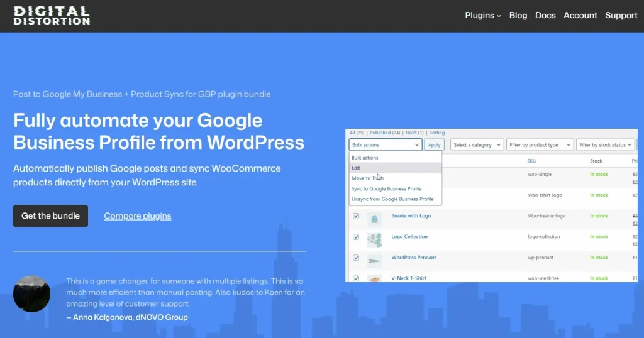
Task: Click the logo-collection SKU cell
Action: coord(544,237)
